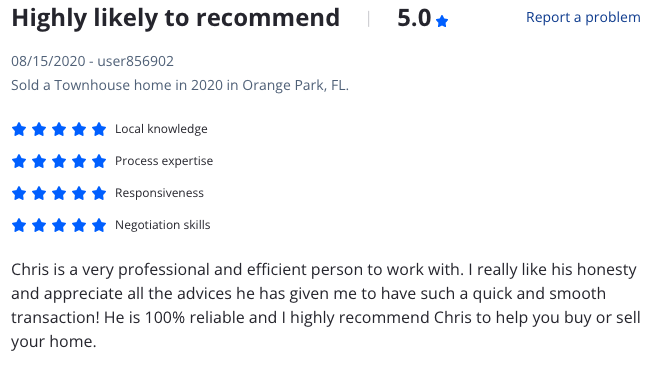Click the 5.0 overall rating number

[x=414, y=18]
